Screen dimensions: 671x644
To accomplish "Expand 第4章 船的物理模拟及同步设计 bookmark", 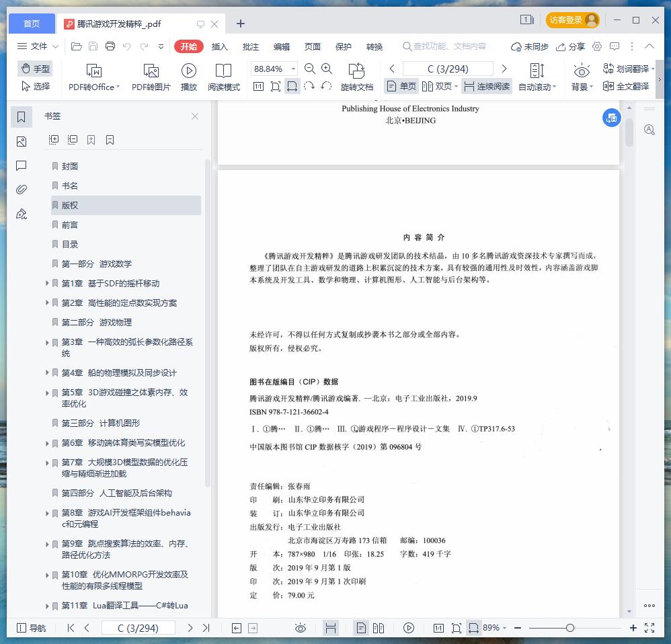I will click(47, 372).
